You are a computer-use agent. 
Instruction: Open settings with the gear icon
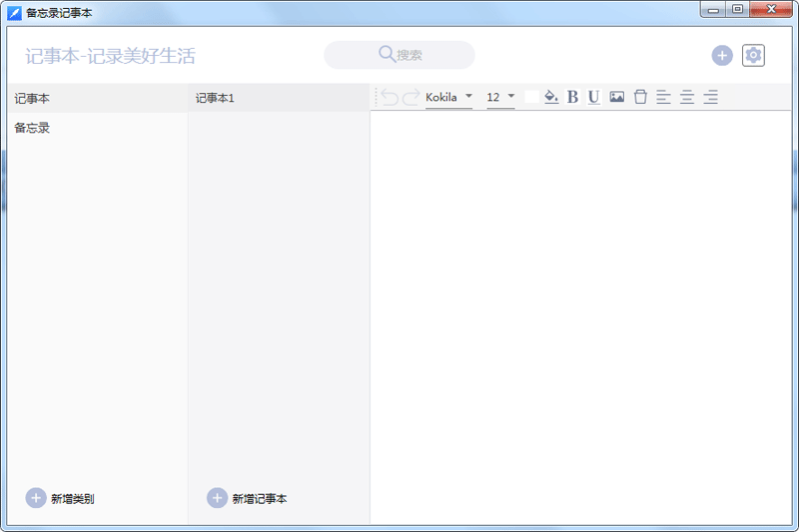tap(753, 56)
